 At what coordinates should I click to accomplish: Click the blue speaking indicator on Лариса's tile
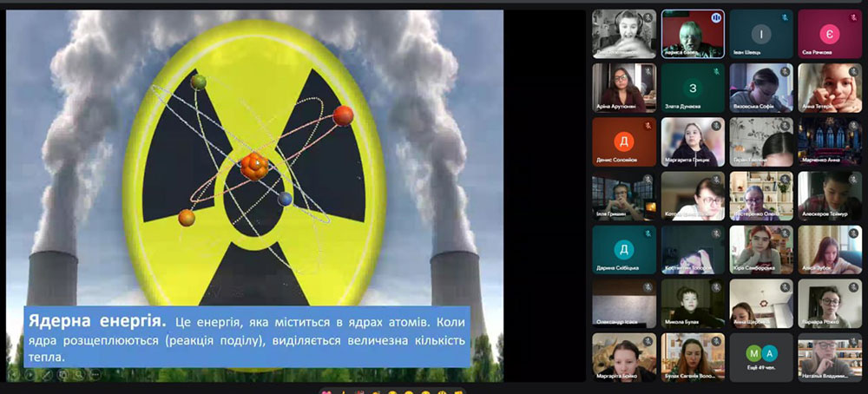click(716, 17)
